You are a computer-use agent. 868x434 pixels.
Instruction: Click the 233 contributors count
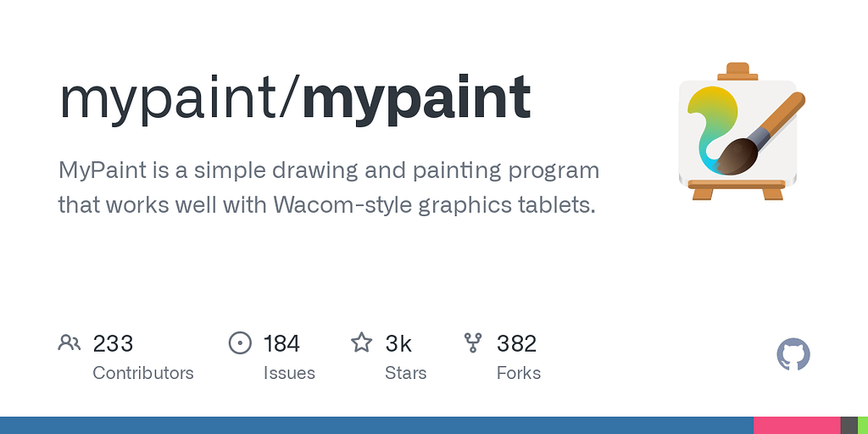[x=113, y=343]
